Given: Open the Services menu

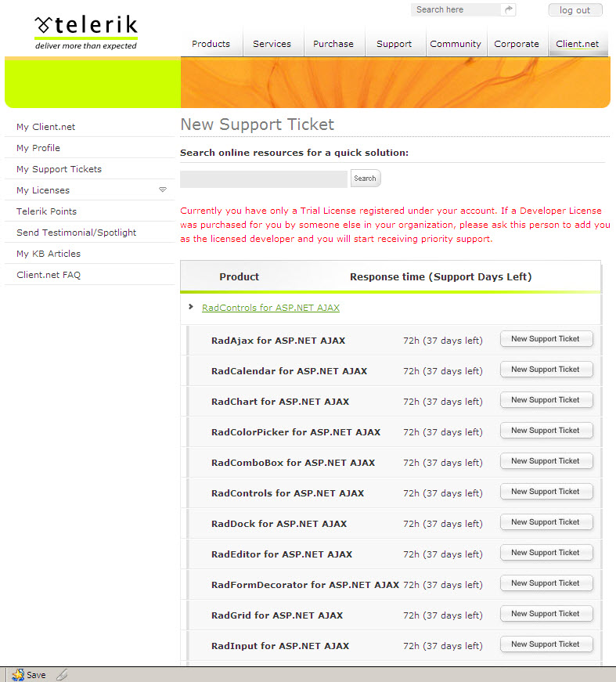Looking at the screenshot, I should [x=272, y=44].
